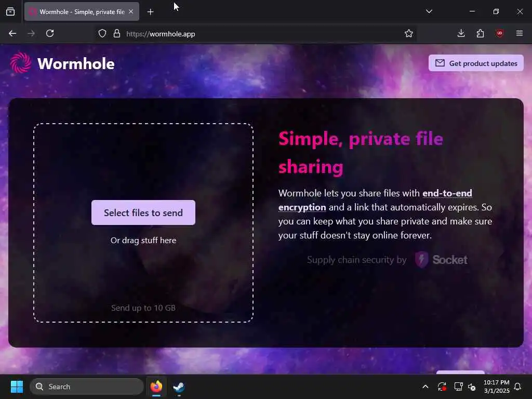The height and width of the screenshot is (399, 532).
Task: Open the downloads panel
Action: (461, 34)
